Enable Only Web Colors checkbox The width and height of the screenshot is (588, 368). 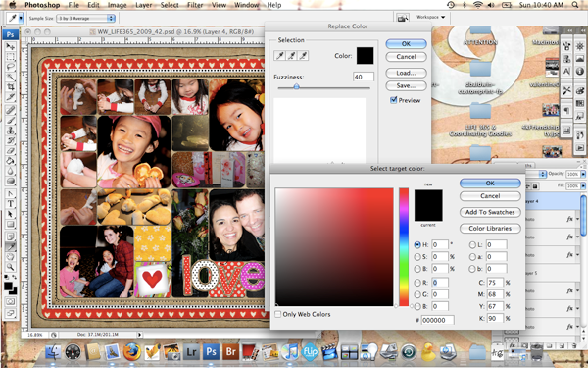coord(278,314)
